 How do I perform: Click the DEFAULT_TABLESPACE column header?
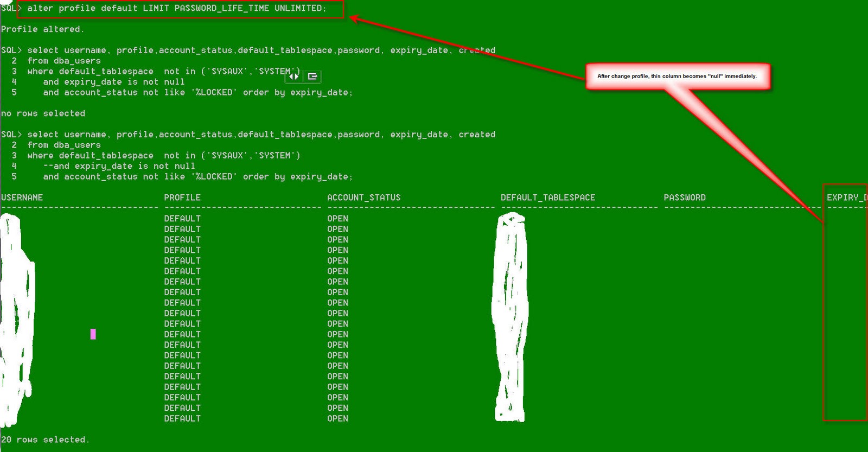click(548, 198)
